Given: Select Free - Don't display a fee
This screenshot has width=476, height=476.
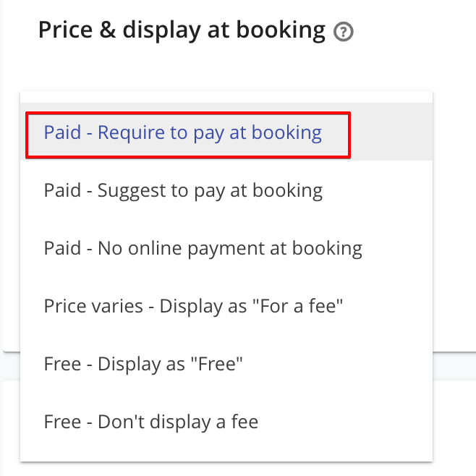Looking at the screenshot, I should pyautogui.click(x=226, y=421).
